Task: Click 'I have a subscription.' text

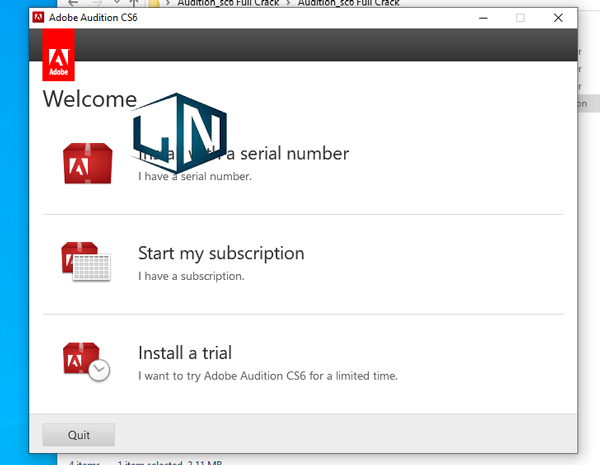Action: 191,276
